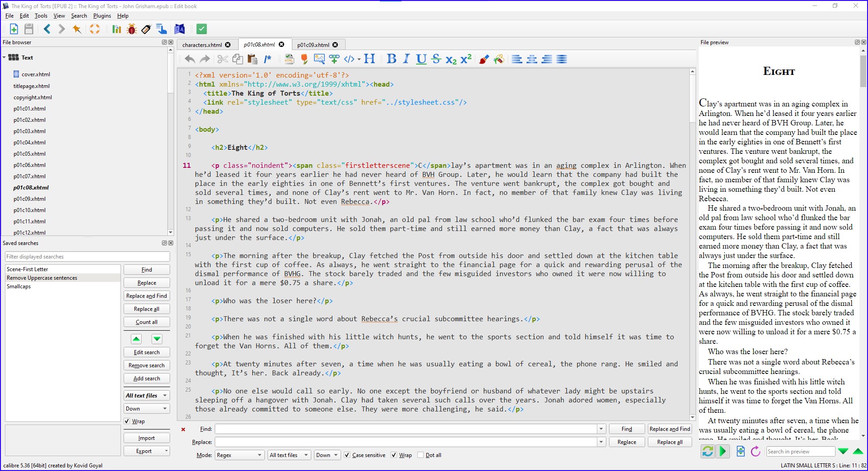Click the red paintbrush text color icon
This screenshot has width=868, height=471.
484,59
